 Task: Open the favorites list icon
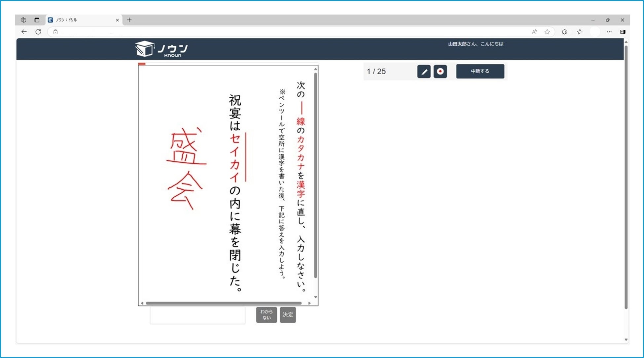580,32
